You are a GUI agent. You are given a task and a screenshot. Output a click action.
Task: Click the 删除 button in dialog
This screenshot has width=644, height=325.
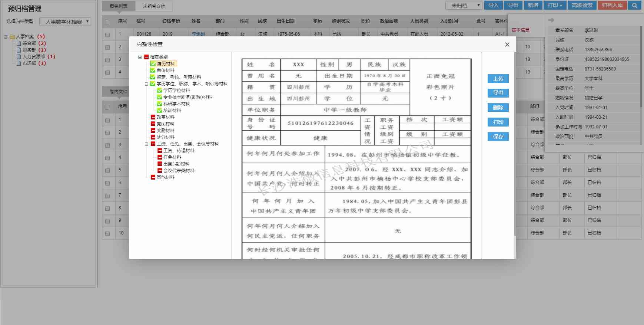498,108
